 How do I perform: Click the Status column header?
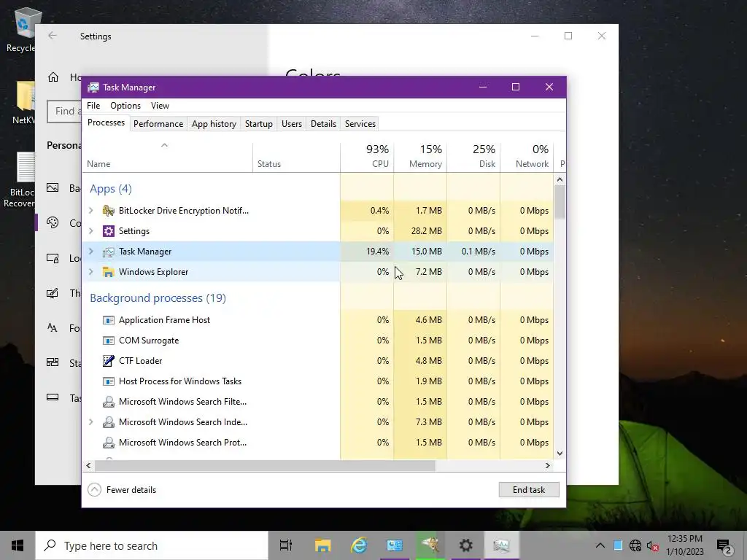296,157
